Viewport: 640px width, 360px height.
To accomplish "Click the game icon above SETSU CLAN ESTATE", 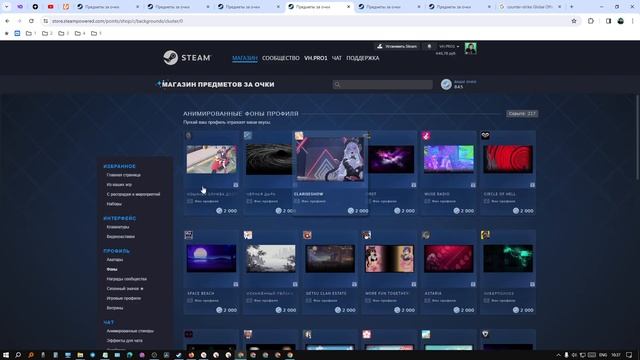I will tap(307, 235).
